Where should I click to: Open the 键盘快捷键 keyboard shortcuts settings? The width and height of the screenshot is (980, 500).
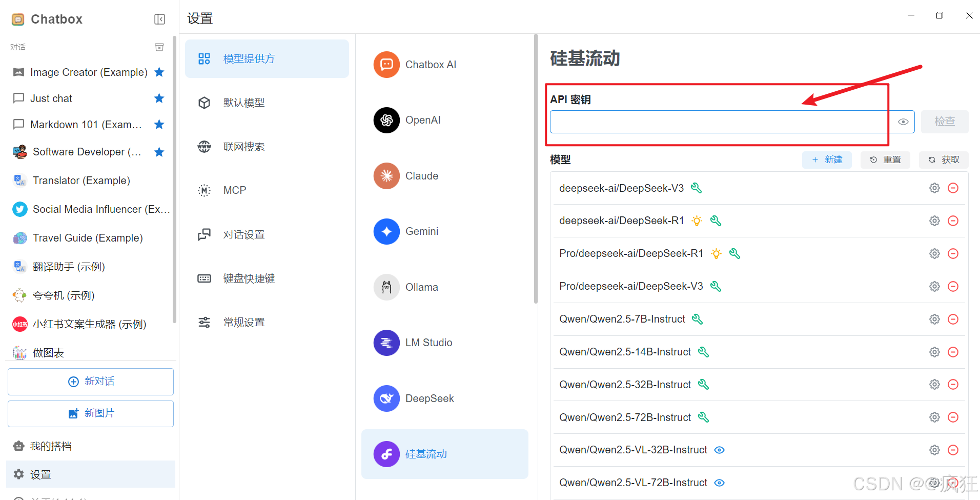click(x=250, y=278)
